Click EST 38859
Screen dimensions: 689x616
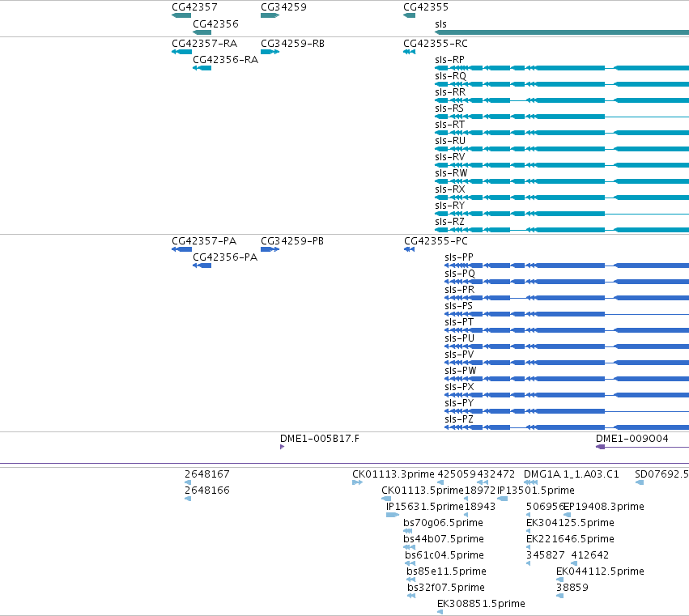(x=559, y=596)
